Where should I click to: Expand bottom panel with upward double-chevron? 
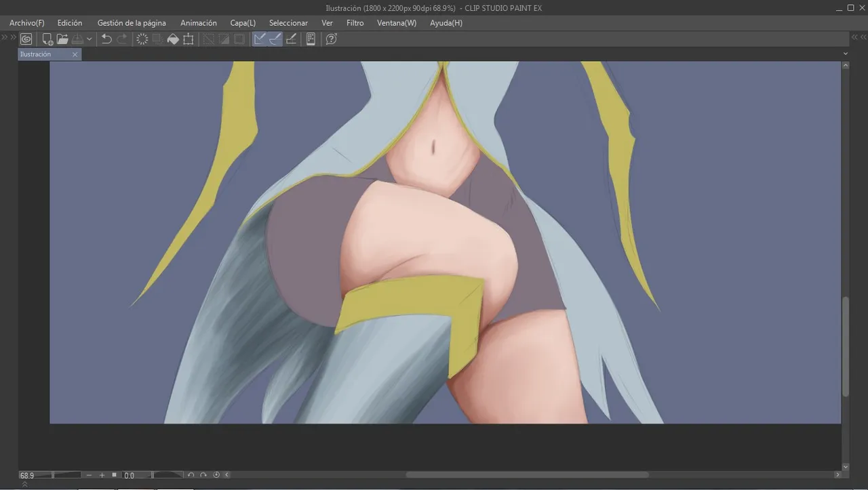(x=25, y=485)
